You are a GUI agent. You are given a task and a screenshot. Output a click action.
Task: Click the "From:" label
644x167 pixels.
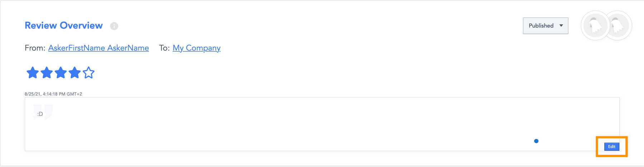click(35, 48)
